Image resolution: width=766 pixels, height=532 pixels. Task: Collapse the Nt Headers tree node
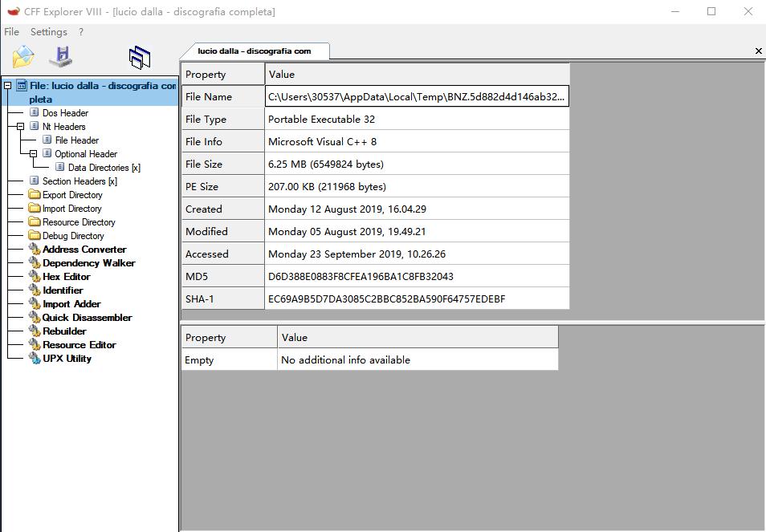click(x=19, y=126)
